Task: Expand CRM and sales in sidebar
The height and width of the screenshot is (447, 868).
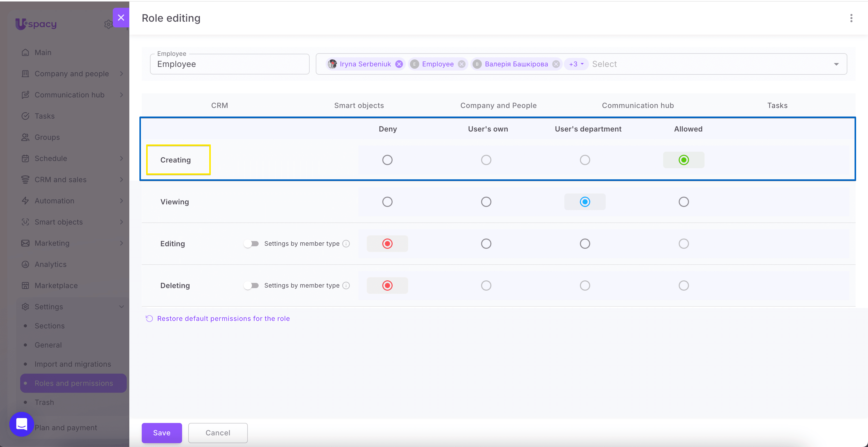Action: pos(122,180)
